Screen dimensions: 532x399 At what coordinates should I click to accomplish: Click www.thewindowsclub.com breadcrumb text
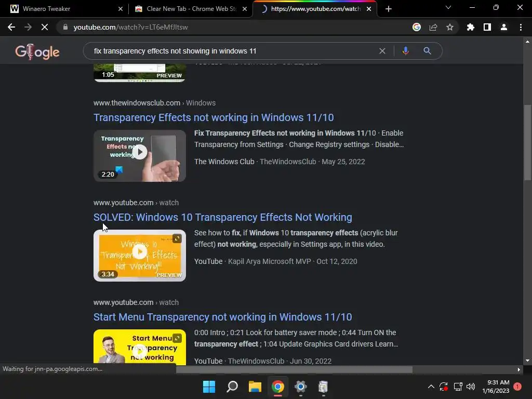click(137, 103)
